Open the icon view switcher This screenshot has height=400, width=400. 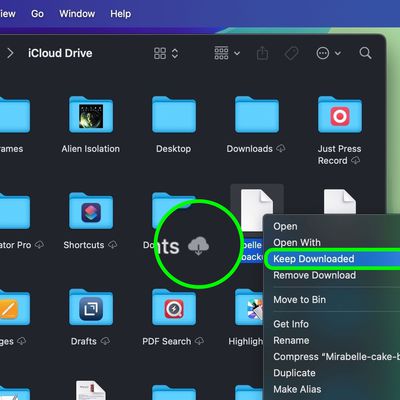tap(166, 53)
